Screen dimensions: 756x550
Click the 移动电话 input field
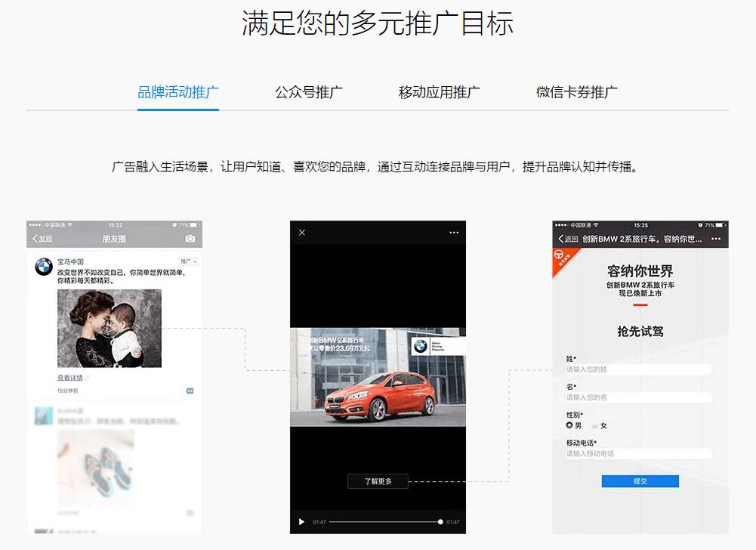(639, 453)
